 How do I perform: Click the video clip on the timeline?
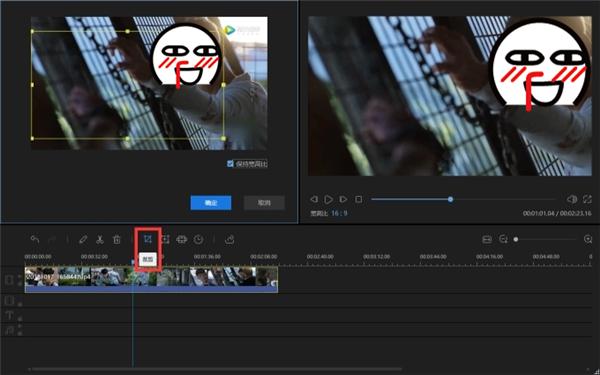[151, 280]
